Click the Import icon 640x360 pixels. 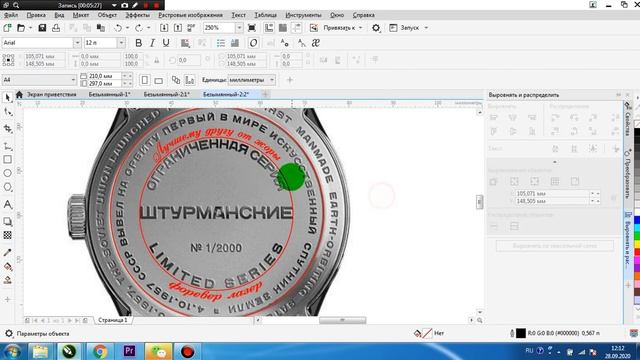coord(164,28)
